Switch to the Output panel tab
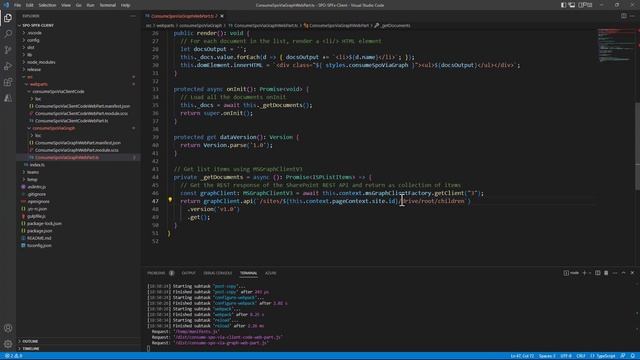Viewport: 640px width, 360px height. [x=188, y=273]
